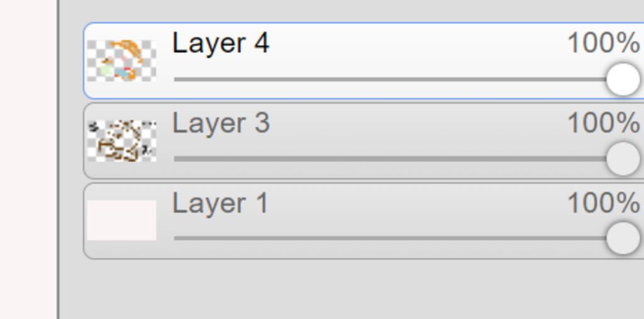Click the 100% opacity value of Layer 4

[603, 43]
